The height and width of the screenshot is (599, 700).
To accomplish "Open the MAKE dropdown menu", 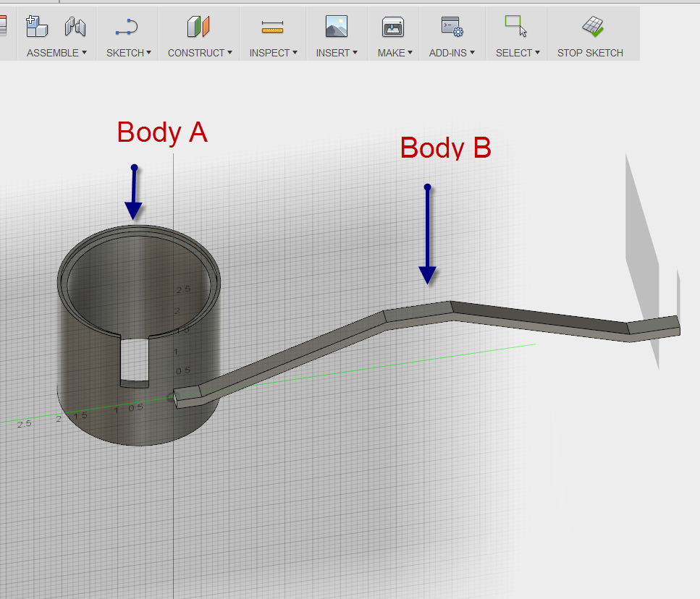I will point(395,53).
